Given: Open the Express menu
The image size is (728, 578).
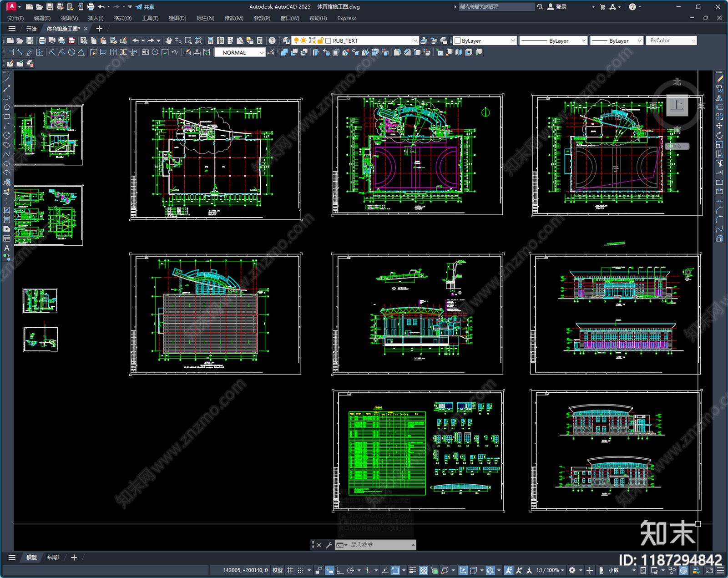Looking at the screenshot, I should (x=347, y=18).
